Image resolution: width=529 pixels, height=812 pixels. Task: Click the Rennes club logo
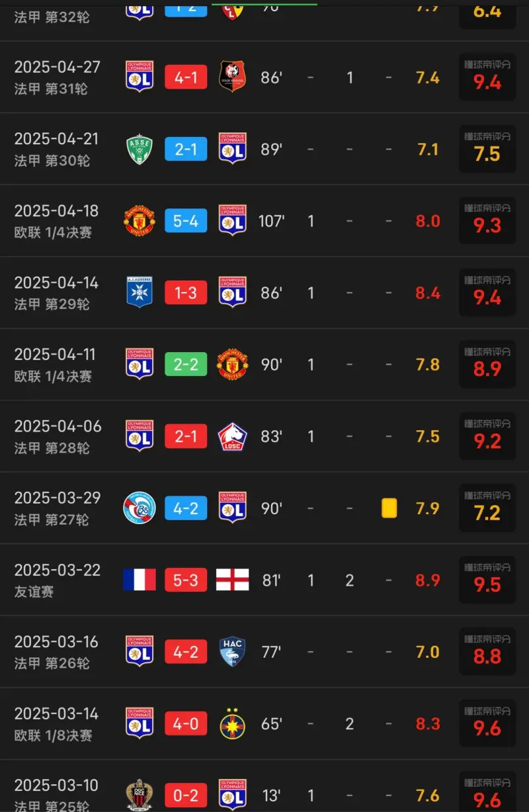(x=232, y=77)
